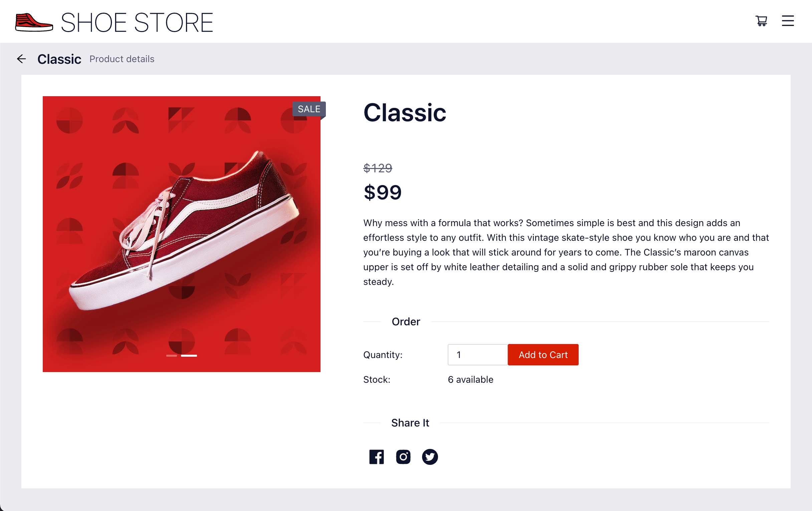
Task: Add the Classic shoe to cart
Action: (543, 354)
